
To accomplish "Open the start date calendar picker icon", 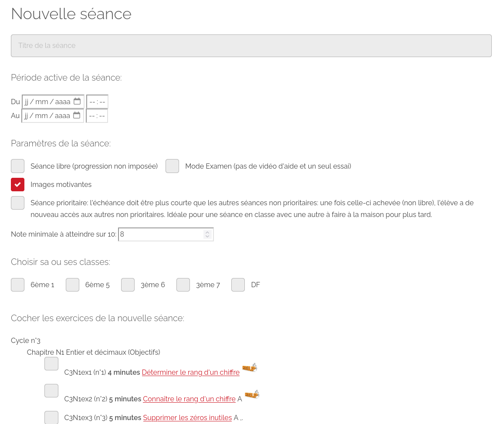I will pos(77,101).
